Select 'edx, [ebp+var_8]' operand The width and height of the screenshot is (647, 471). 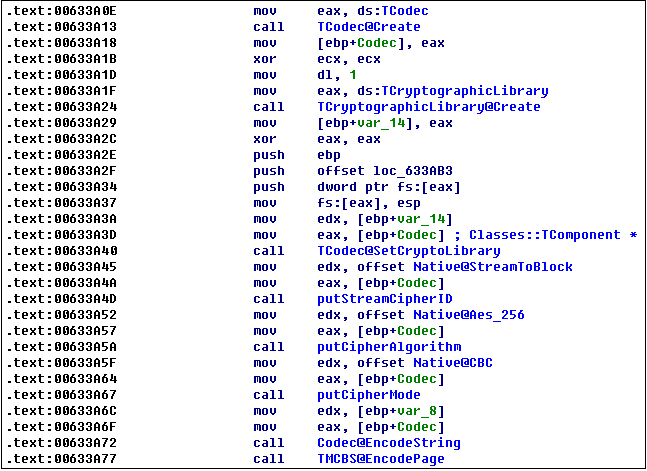point(380,411)
